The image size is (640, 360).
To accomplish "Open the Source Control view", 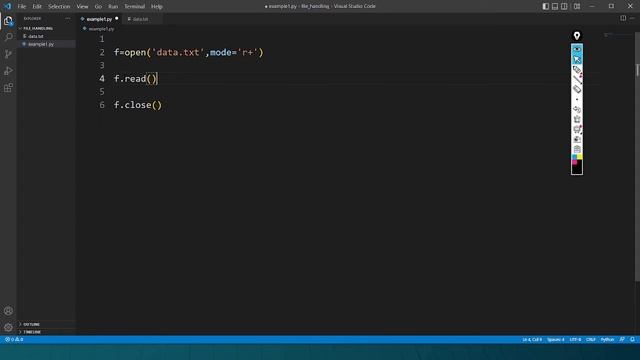I will (x=8, y=54).
